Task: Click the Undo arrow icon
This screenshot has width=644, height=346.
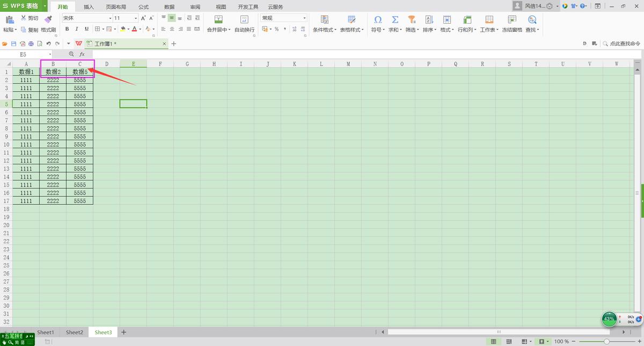Action: (48, 44)
